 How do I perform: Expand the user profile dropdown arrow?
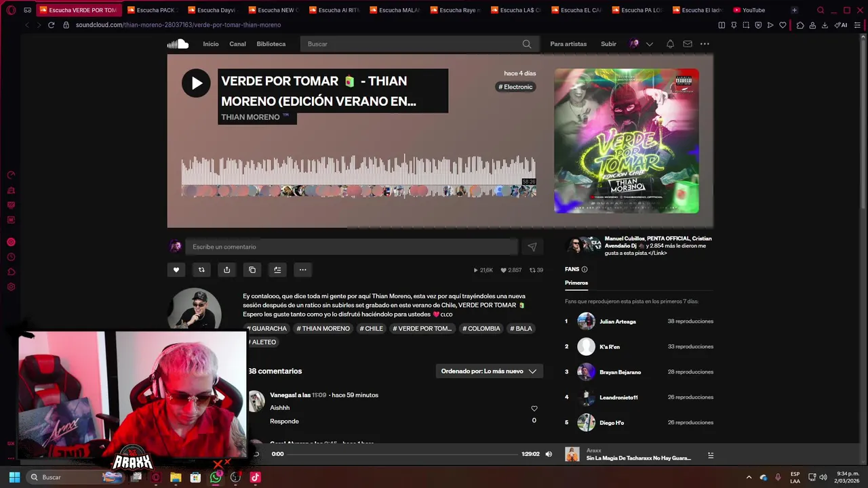pyautogui.click(x=650, y=44)
